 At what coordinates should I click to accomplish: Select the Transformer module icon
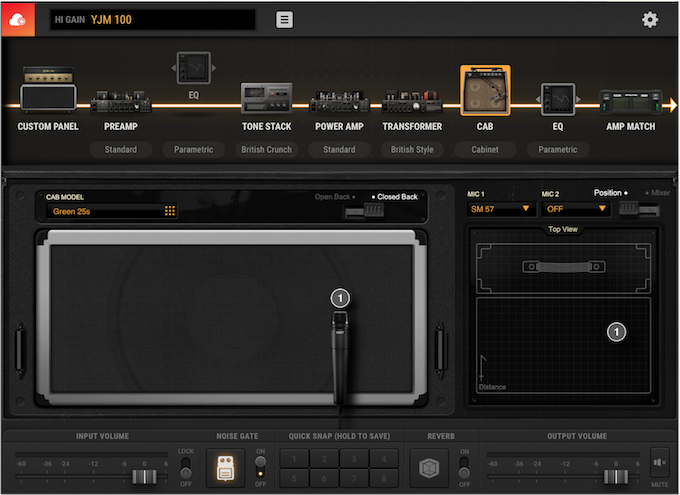pos(412,102)
